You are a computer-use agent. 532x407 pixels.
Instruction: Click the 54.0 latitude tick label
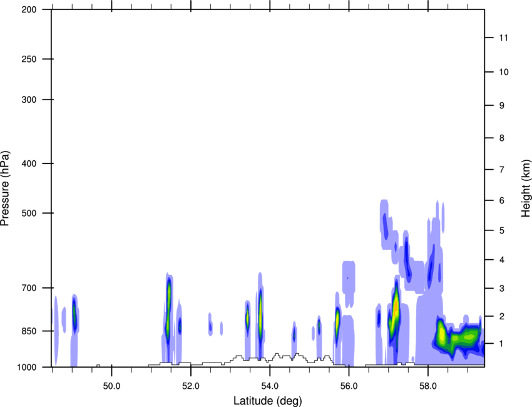pyautogui.click(x=270, y=386)
